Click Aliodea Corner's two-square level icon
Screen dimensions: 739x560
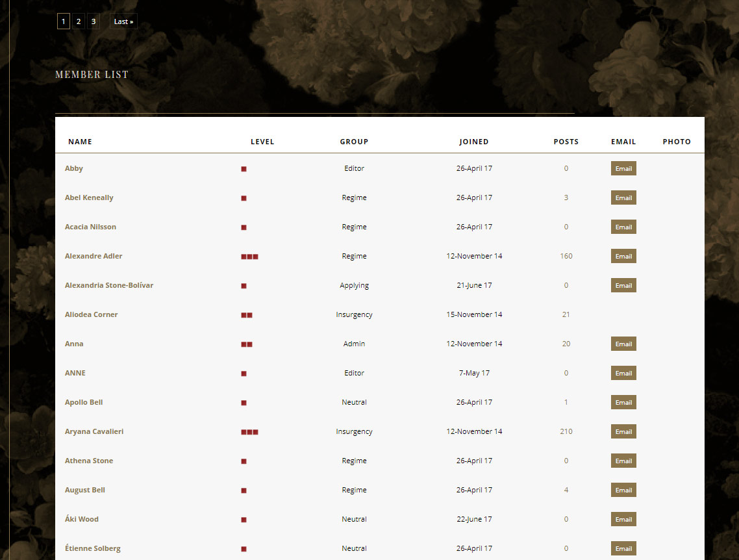pos(247,315)
